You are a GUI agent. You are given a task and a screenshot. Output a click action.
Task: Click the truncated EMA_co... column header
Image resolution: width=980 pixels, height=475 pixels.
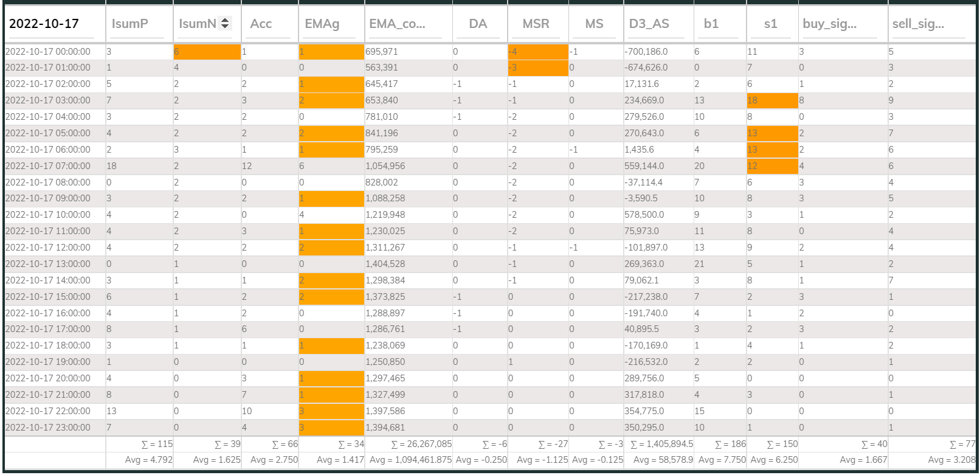tap(398, 24)
